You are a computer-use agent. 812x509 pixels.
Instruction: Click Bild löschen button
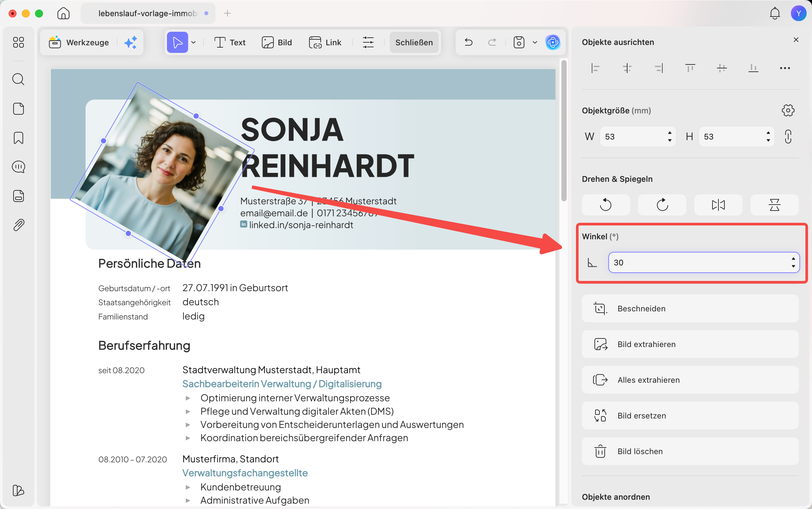coord(690,451)
